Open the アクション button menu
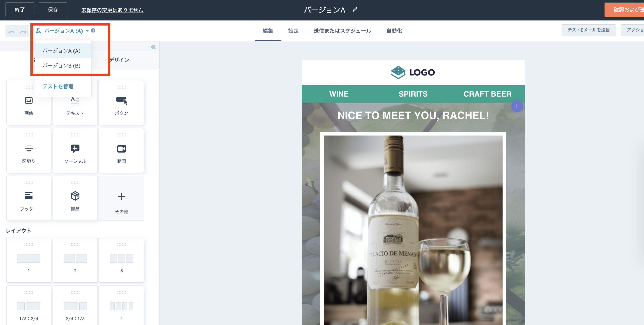 633,30
